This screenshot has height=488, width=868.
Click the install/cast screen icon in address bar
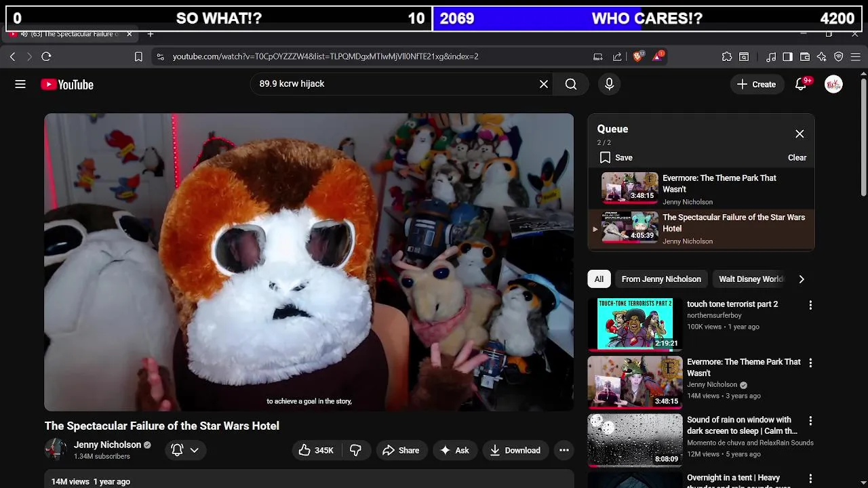[x=598, y=57]
